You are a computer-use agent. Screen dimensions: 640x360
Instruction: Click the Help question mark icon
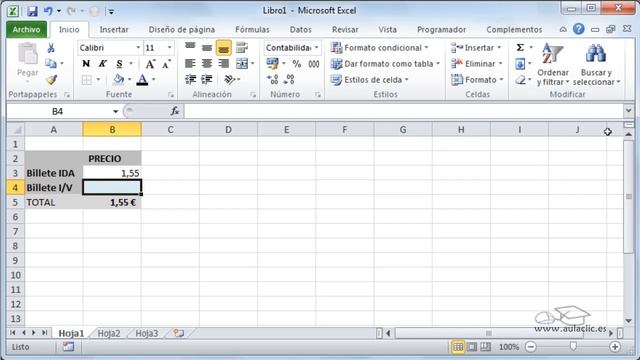(578, 29)
